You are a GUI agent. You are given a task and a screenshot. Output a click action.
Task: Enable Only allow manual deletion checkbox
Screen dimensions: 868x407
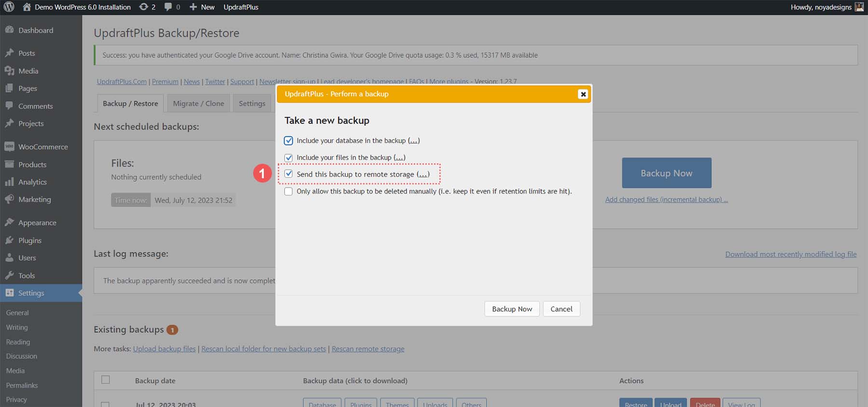[288, 191]
